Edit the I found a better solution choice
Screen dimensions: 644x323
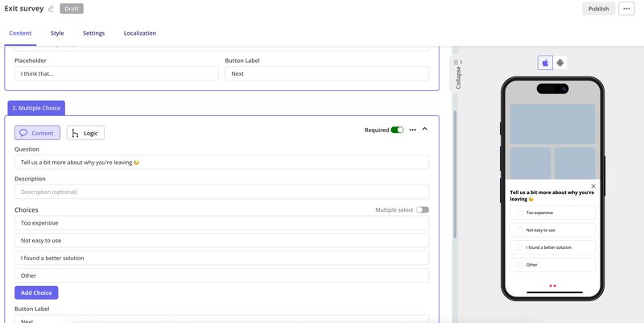[x=222, y=258]
